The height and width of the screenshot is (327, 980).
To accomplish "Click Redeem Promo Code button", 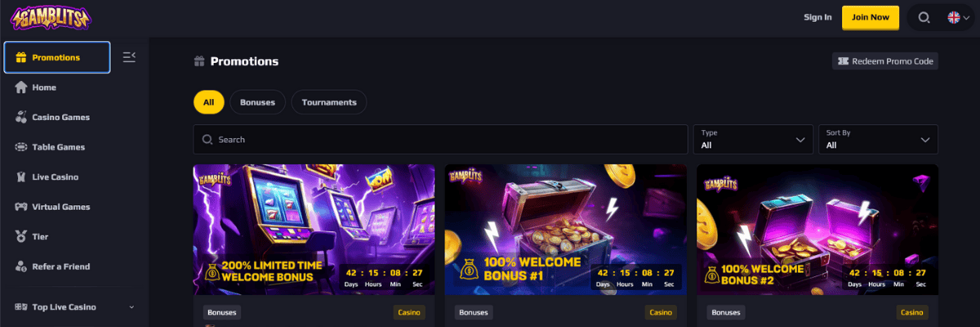I will point(885,61).
